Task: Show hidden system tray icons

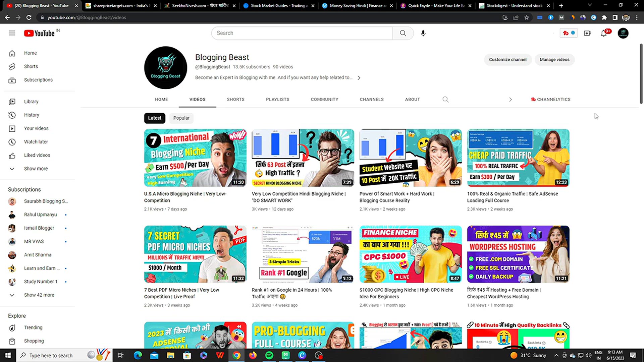Action: (x=556, y=355)
